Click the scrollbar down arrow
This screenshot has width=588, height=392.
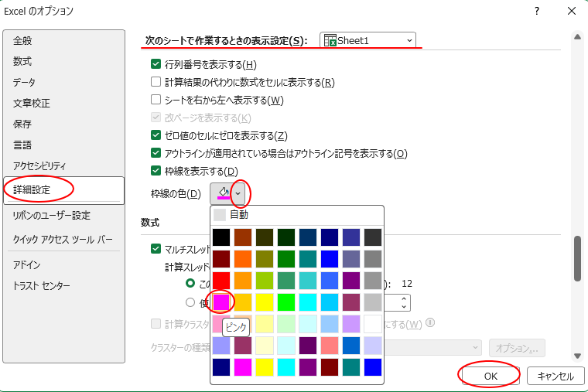click(577, 356)
